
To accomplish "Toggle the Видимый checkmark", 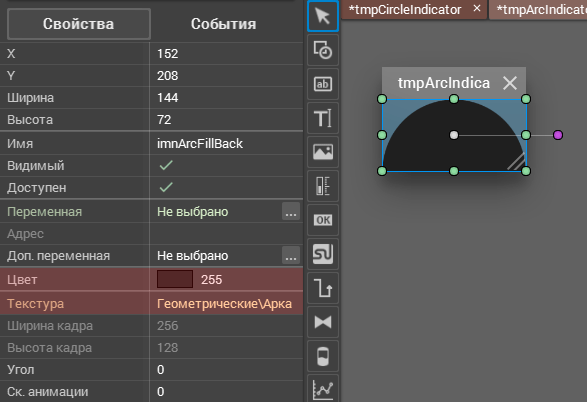I will click(x=166, y=165).
